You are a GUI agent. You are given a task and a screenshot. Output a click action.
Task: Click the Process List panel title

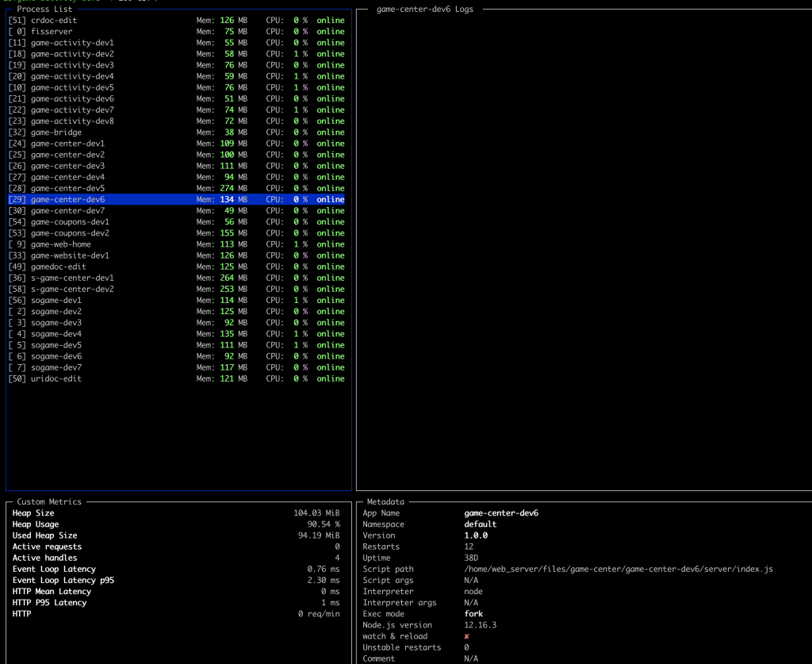pyautogui.click(x=44, y=9)
